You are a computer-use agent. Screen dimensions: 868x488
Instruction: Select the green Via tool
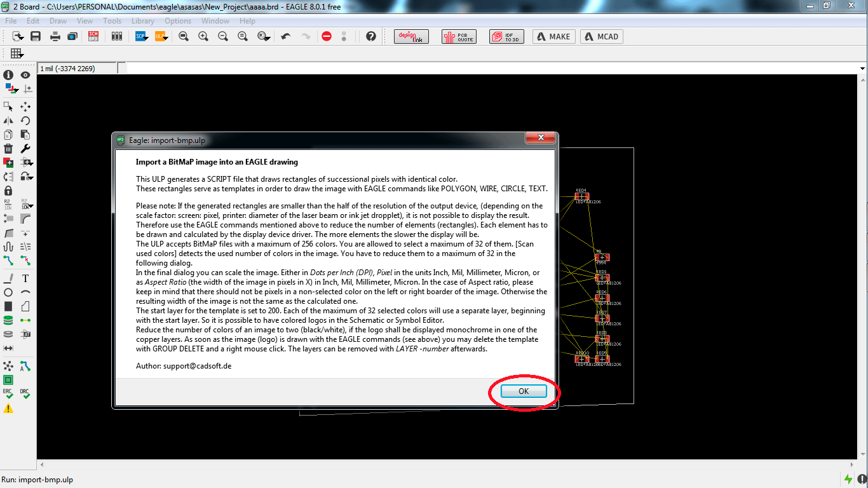click(x=8, y=320)
